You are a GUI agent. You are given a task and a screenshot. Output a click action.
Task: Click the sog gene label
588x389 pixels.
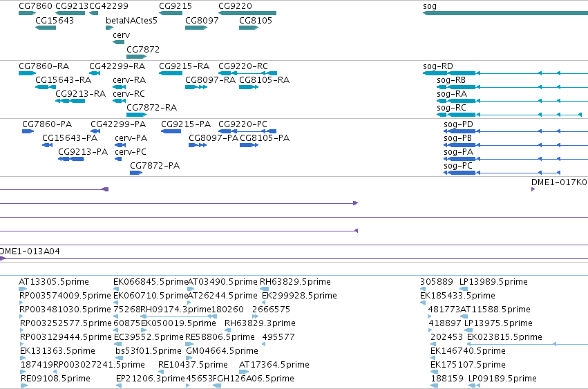pyautogui.click(x=429, y=6)
